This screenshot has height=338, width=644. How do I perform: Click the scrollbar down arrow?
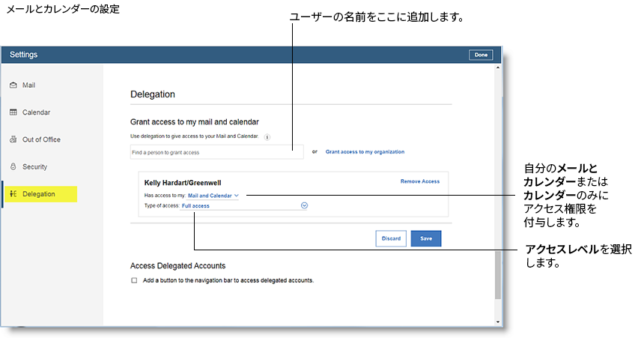click(498, 322)
